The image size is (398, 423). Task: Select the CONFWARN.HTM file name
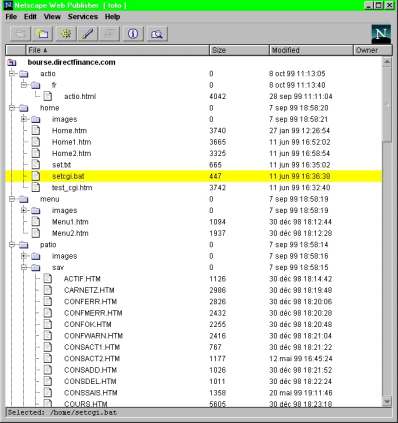pyautogui.click(x=93, y=336)
